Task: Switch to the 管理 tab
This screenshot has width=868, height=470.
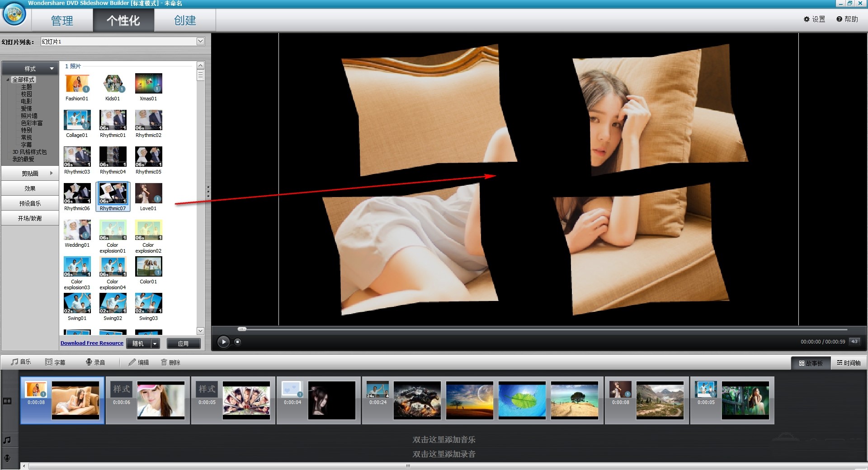Action: (x=62, y=21)
